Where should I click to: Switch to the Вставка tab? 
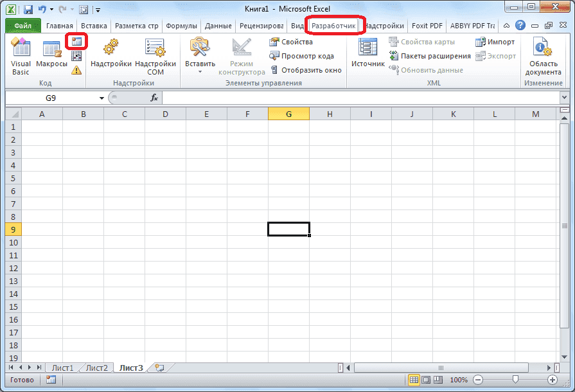tap(94, 26)
